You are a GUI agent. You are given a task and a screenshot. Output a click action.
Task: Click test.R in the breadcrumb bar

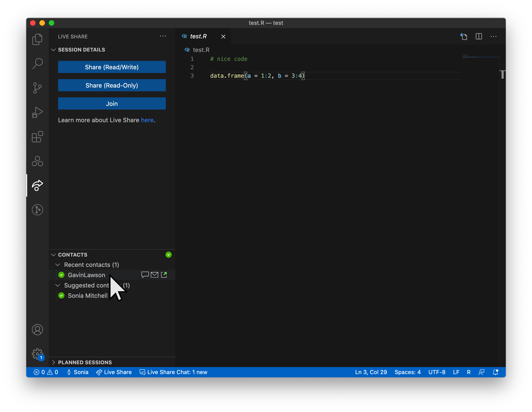201,50
